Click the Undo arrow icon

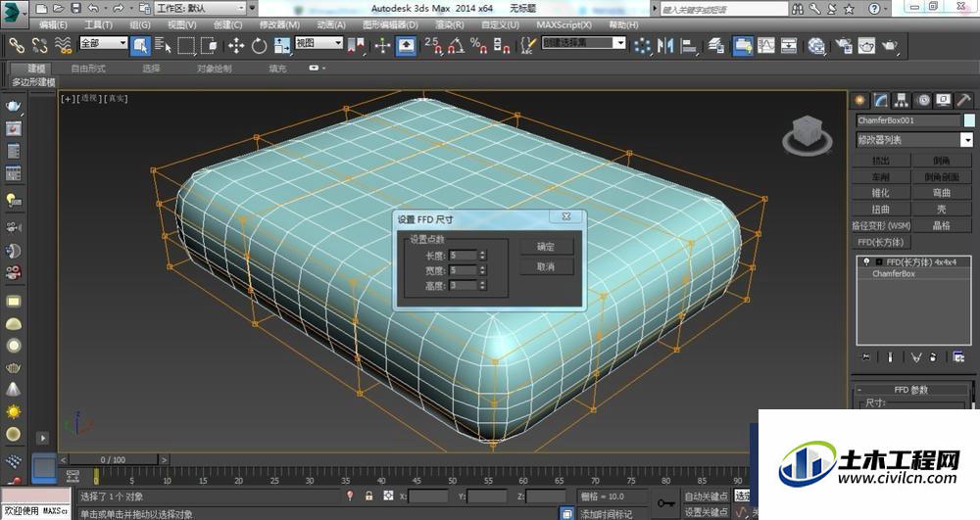pyautogui.click(x=93, y=8)
